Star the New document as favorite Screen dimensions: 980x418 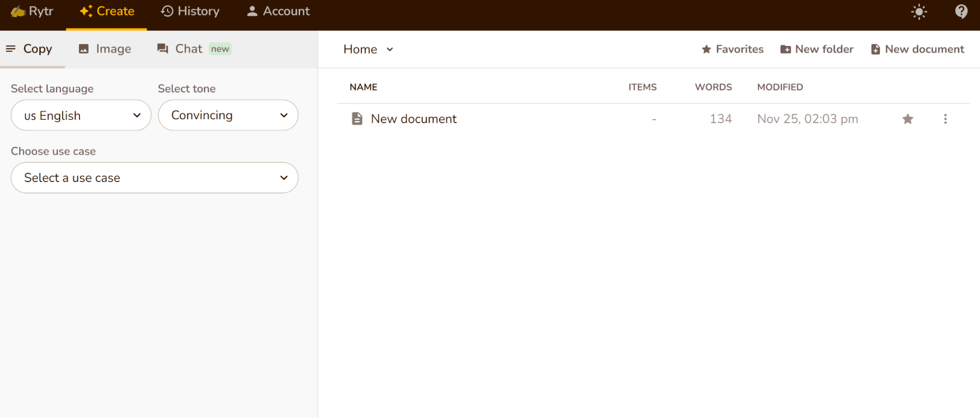907,119
